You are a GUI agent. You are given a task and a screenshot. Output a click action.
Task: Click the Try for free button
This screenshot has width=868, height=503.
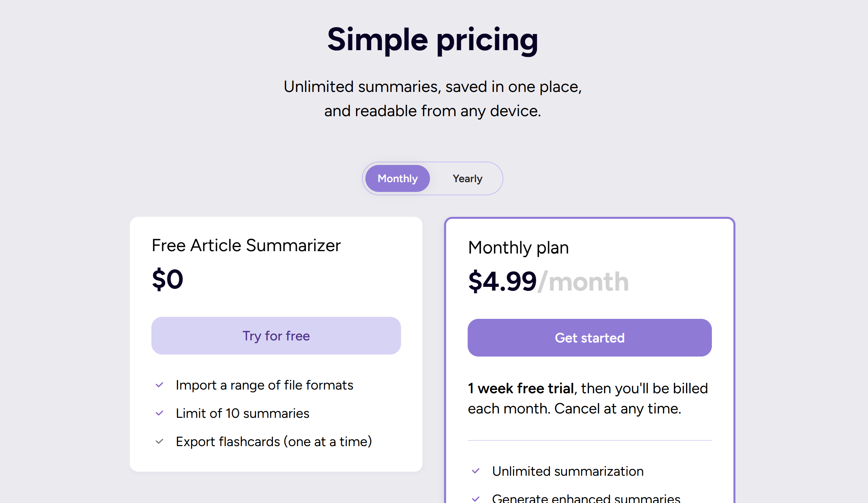276,336
